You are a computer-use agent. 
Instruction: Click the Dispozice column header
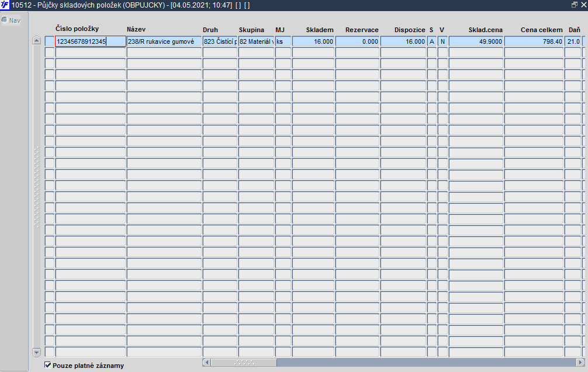[410, 30]
